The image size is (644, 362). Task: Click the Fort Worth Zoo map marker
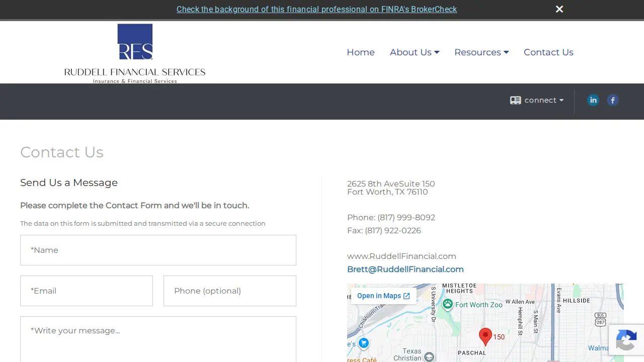pyautogui.click(x=447, y=304)
